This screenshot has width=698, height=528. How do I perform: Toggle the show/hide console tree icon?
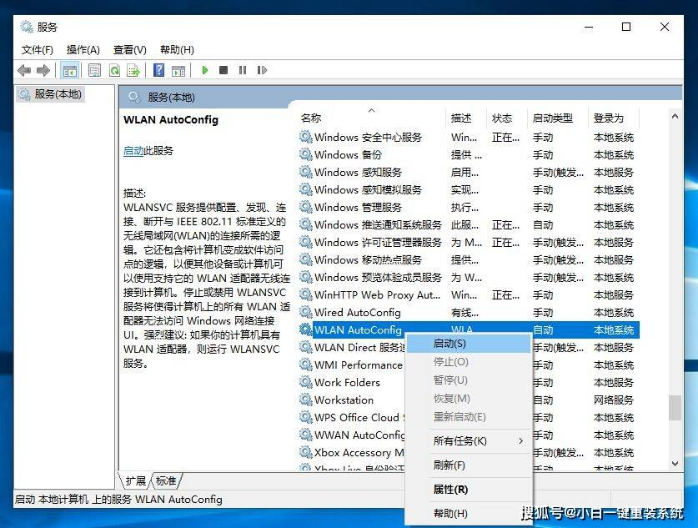pos(69,70)
